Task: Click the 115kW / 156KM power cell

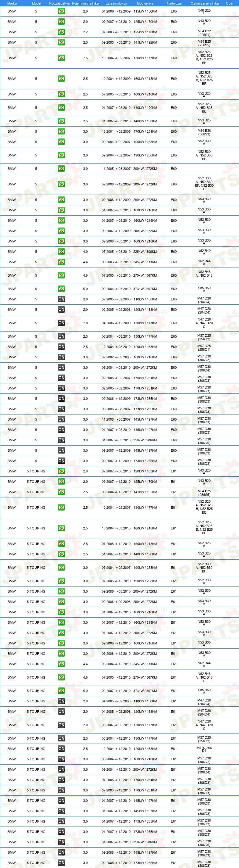Action: [x=145, y=12]
